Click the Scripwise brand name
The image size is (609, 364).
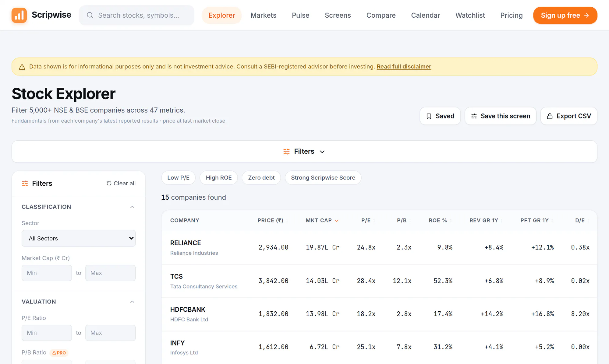coord(51,15)
